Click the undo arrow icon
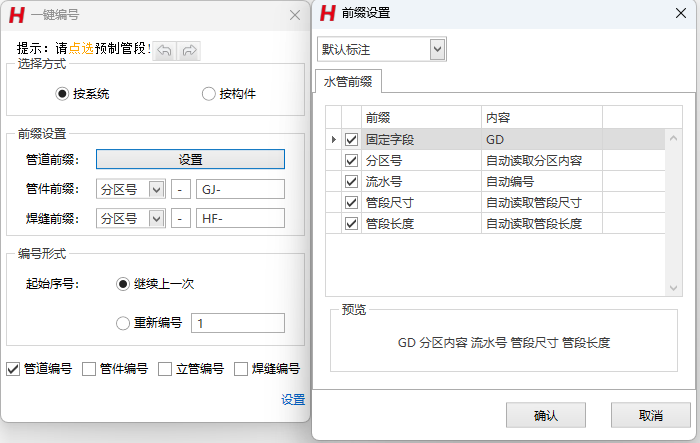The height and width of the screenshot is (443, 700). tap(165, 49)
